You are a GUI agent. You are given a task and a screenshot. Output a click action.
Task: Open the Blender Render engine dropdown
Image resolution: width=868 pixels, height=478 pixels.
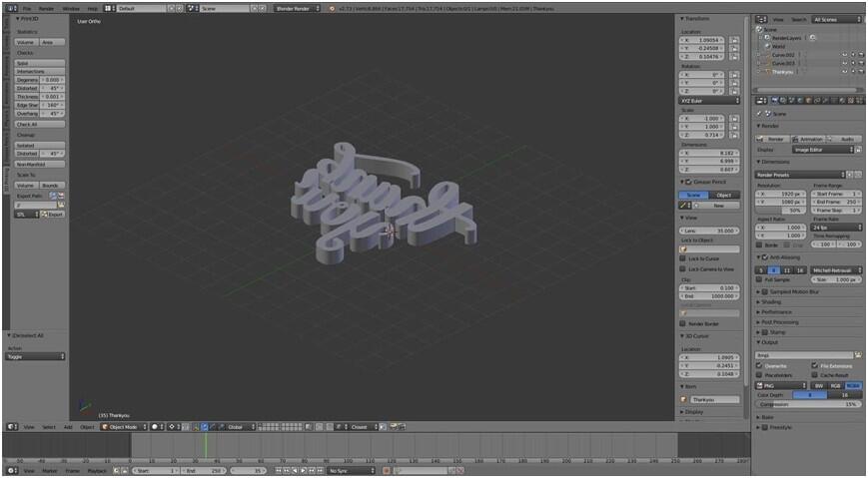pyautogui.click(x=298, y=8)
